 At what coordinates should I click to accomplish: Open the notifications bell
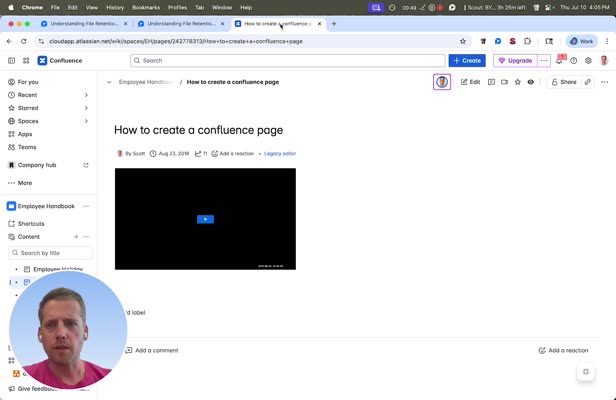click(559, 61)
